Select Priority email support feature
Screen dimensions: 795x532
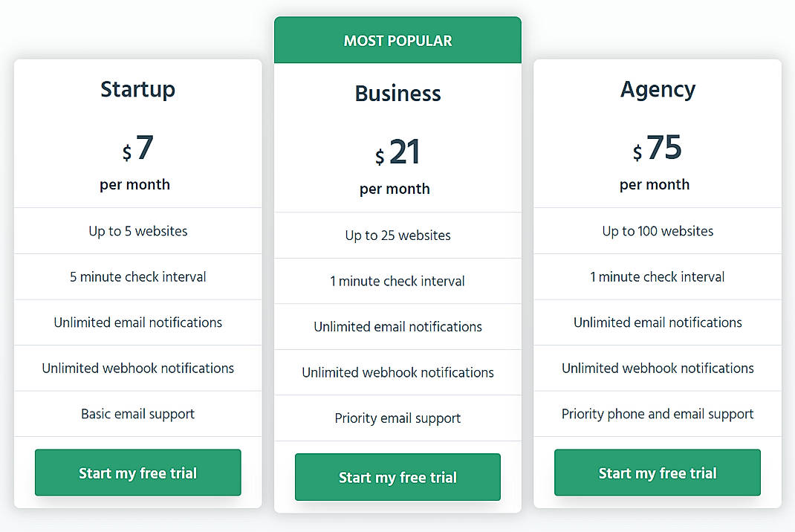[x=397, y=418]
